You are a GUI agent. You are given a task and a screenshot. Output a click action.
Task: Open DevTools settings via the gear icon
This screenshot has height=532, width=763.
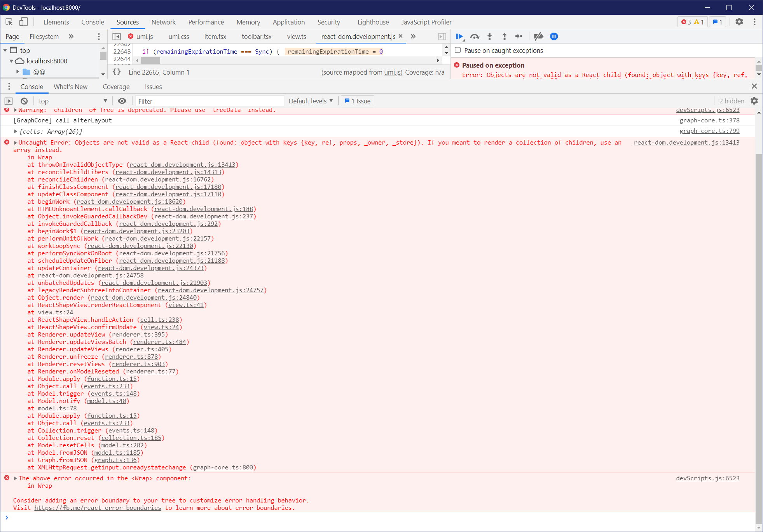tap(739, 22)
